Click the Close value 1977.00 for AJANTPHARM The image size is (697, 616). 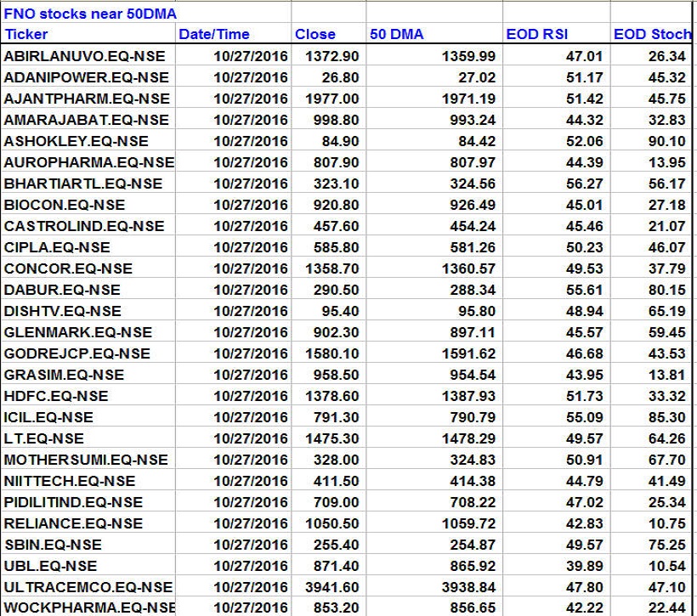332,99
